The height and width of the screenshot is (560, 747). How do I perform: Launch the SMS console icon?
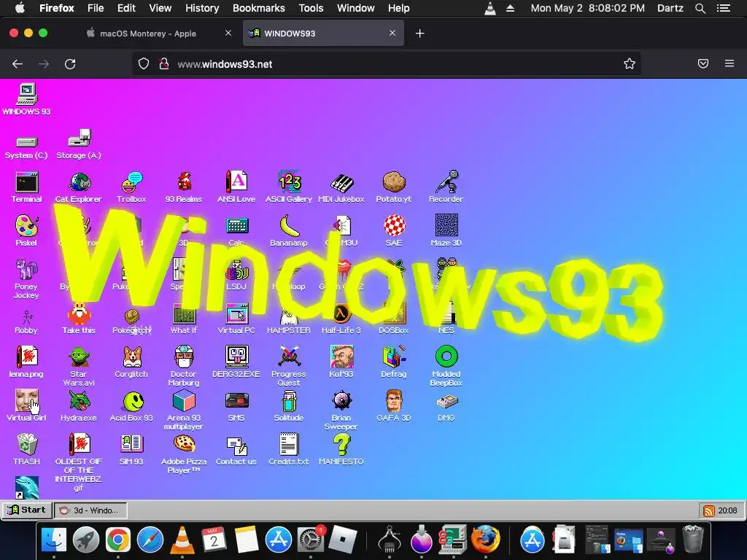pos(236,401)
